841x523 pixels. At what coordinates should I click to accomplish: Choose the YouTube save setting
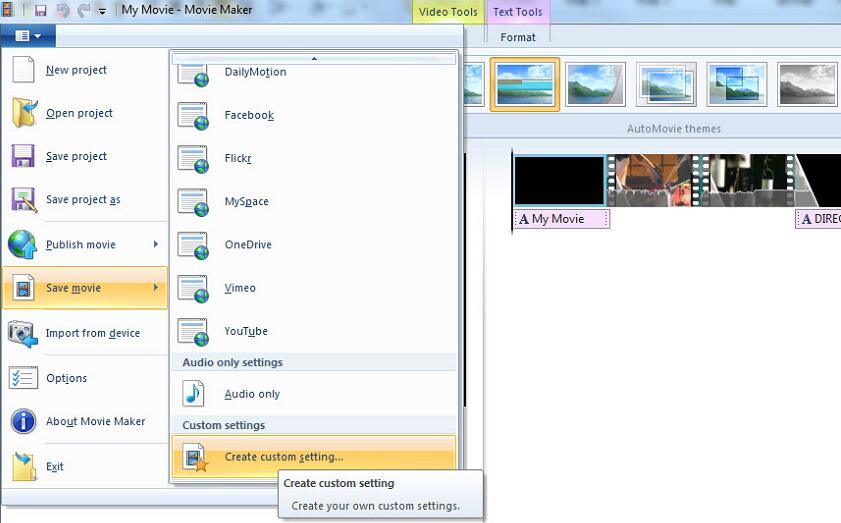(314, 331)
